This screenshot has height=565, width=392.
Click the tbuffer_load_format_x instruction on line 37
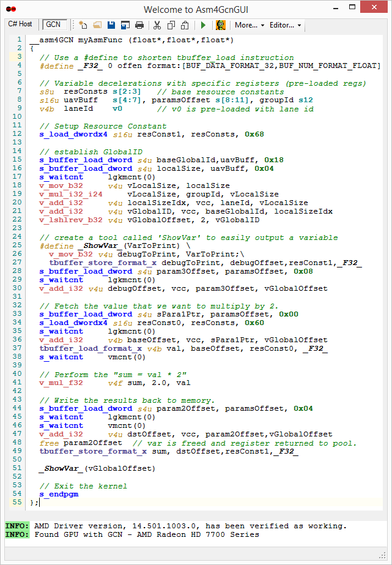click(91, 348)
